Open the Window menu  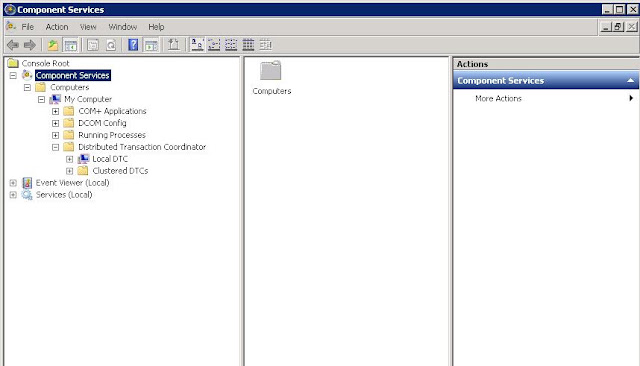tap(122, 27)
